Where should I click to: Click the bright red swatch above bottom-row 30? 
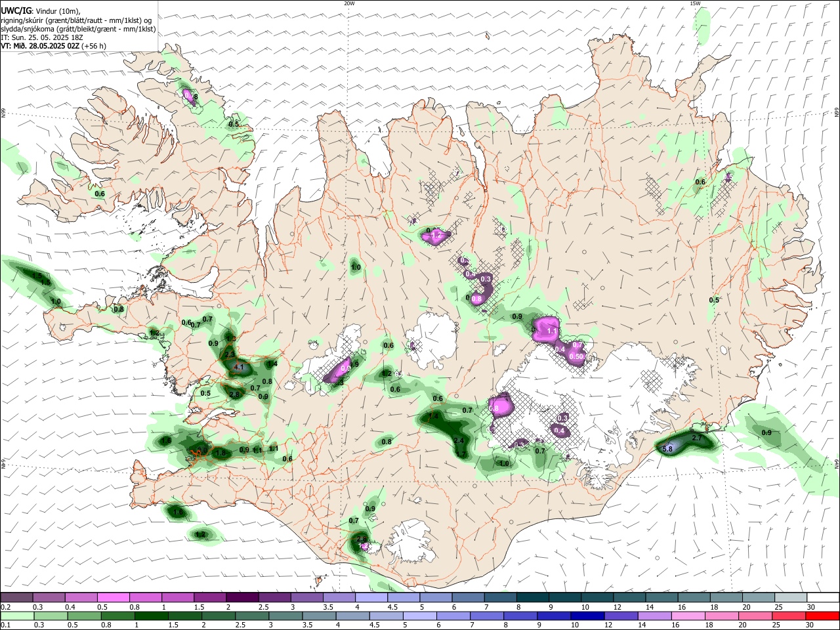pos(822,616)
